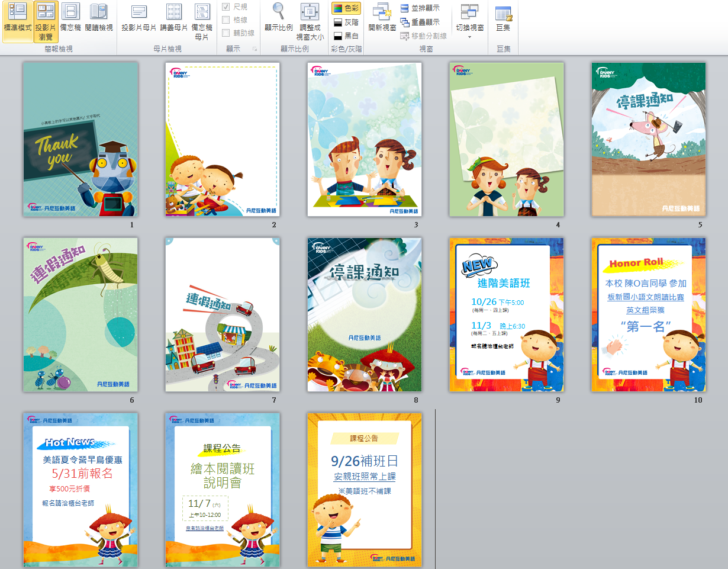Open Notes Page view (備忘稿)

pos(70,18)
